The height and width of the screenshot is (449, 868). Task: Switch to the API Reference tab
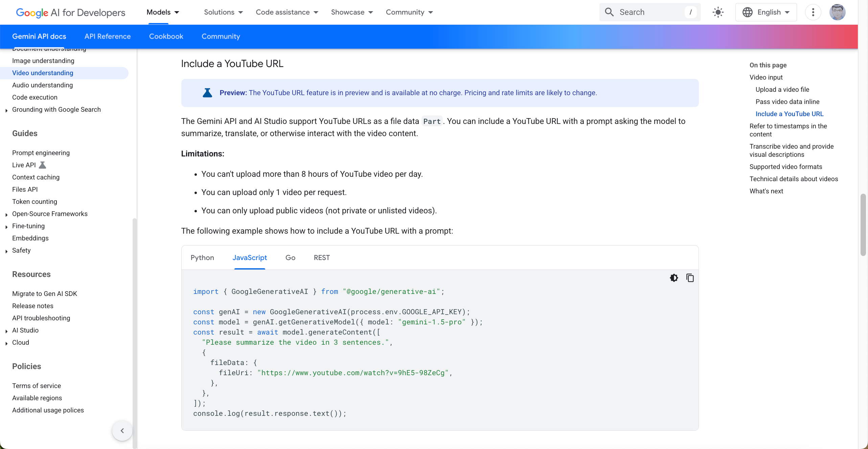click(x=108, y=36)
